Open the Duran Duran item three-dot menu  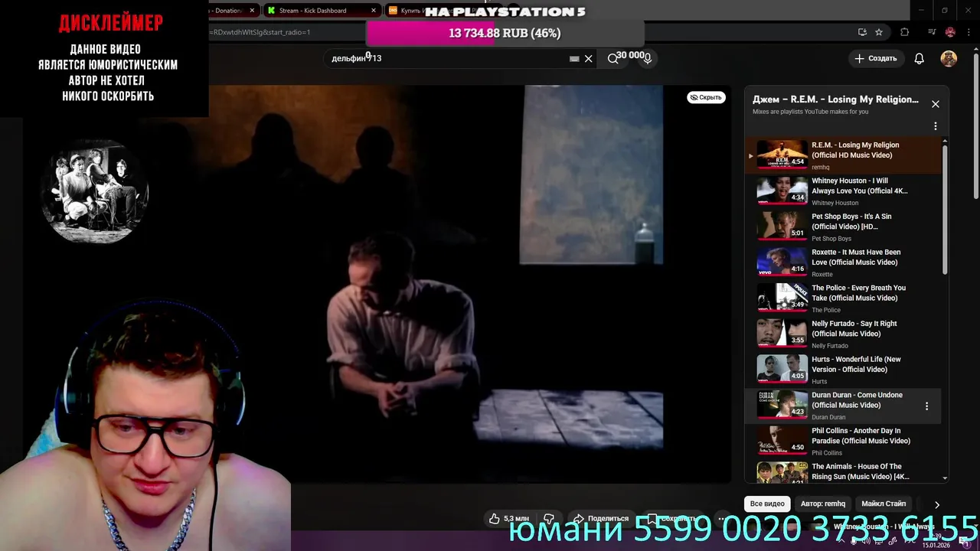(x=926, y=406)
